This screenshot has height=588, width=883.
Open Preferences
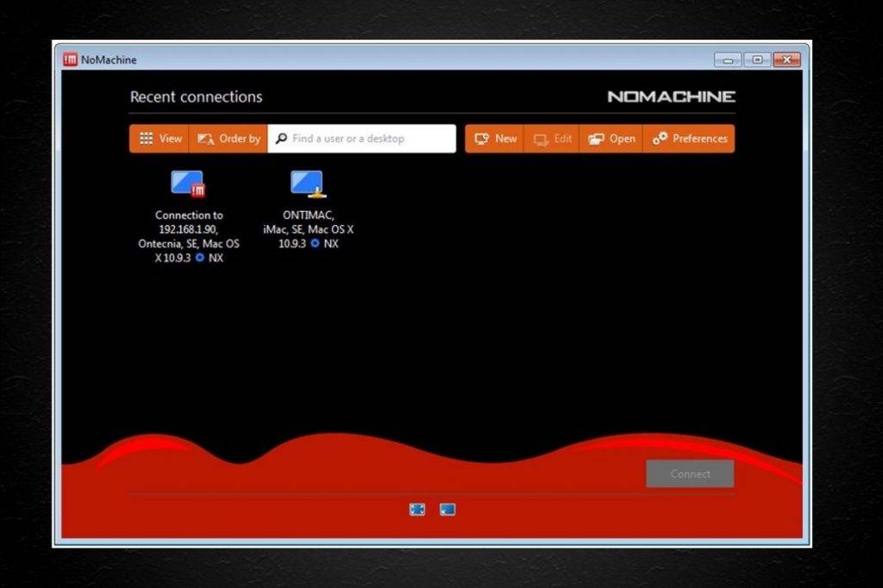tap(689, 139)
